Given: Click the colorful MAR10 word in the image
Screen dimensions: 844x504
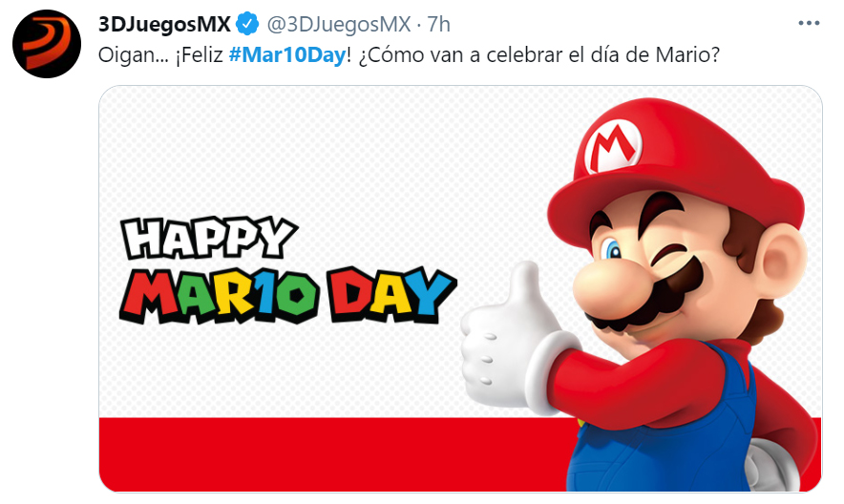Looking at the screenshot, I should 220,294.
